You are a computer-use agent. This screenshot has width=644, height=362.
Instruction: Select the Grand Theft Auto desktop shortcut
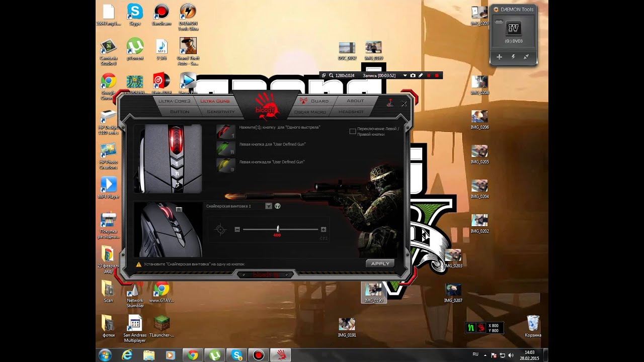(188, 52)
